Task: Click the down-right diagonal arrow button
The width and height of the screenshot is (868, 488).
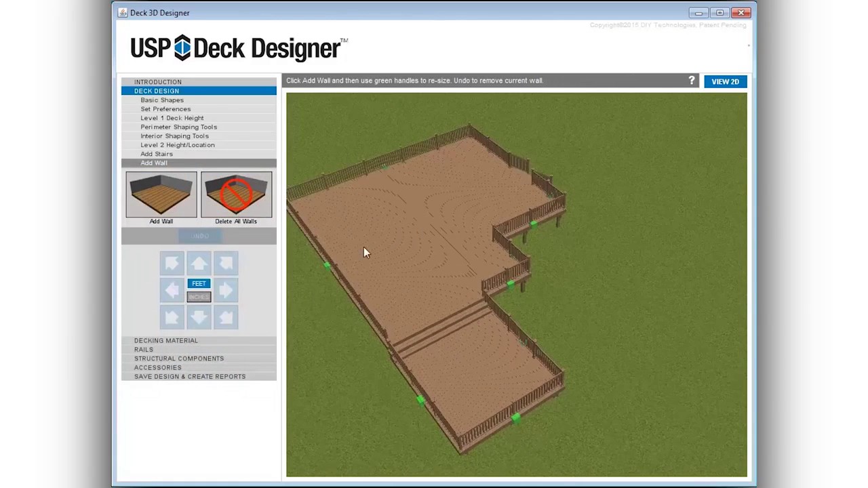Action: point(226,317)
